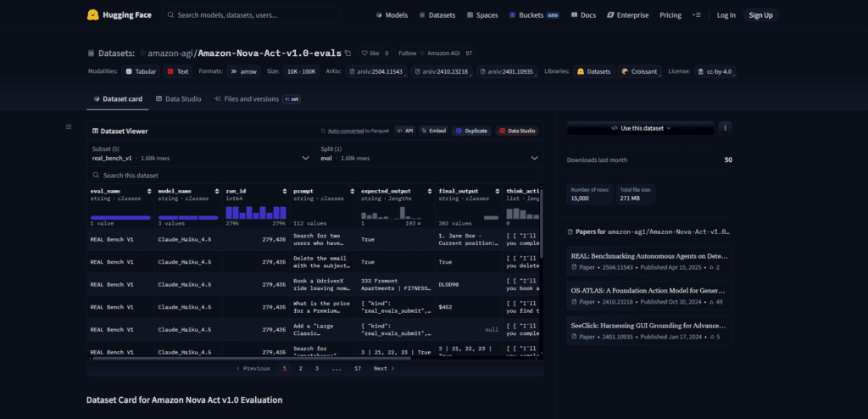Sort by the prompt column arrows

pos(352,191)
